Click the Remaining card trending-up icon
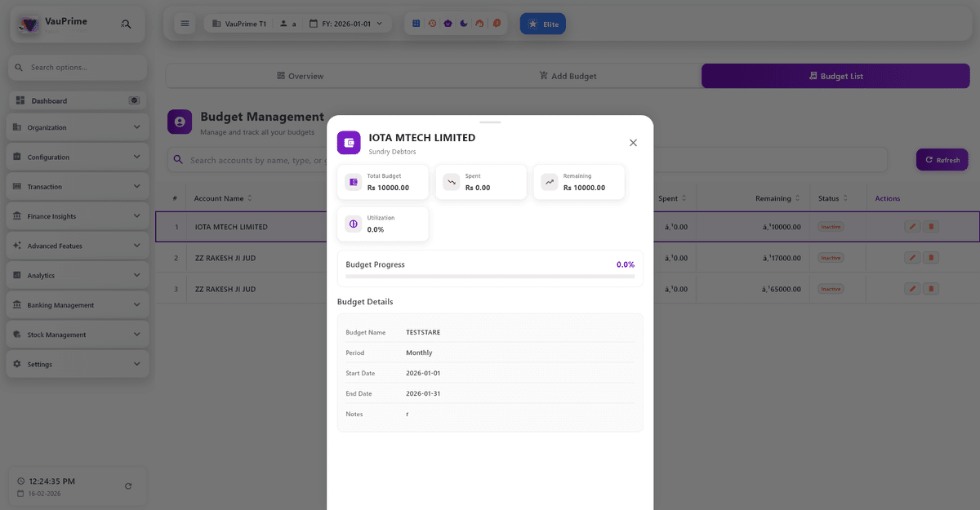980x510 pixels. (550, 182)
